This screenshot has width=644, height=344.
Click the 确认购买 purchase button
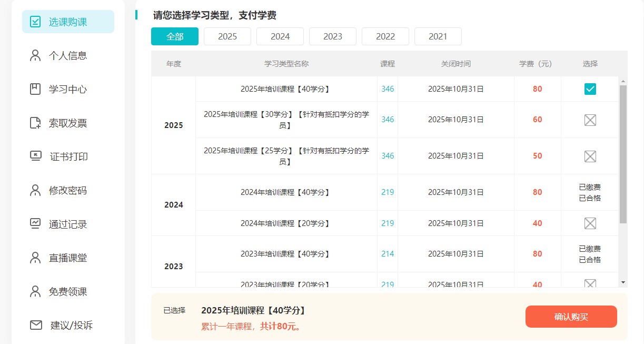(x=571, y=317)
